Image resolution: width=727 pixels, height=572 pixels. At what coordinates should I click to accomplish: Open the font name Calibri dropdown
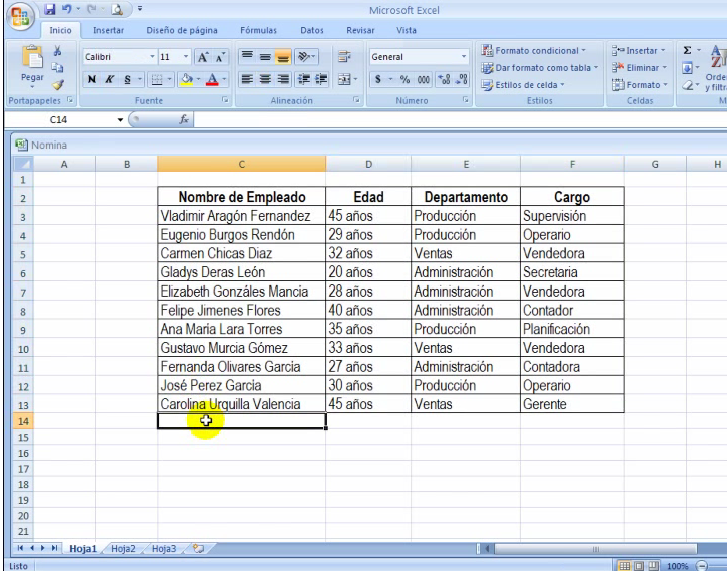(152, 57)
